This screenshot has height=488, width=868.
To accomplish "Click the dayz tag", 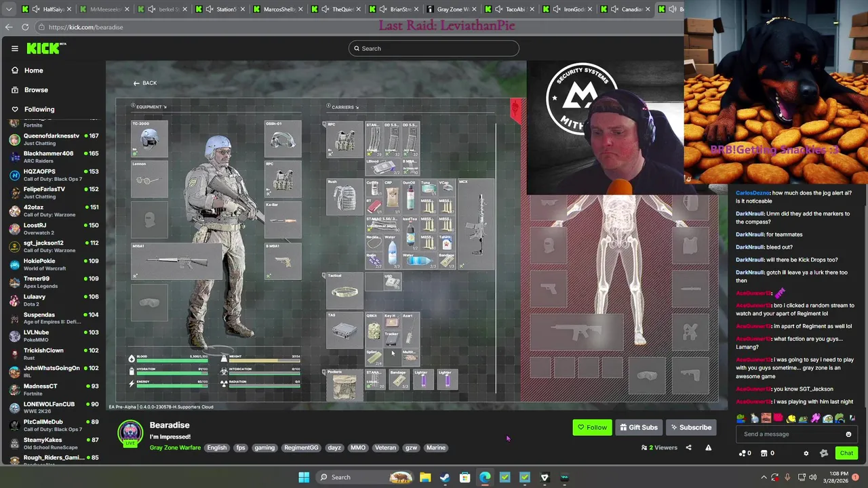I will point(334,448).
